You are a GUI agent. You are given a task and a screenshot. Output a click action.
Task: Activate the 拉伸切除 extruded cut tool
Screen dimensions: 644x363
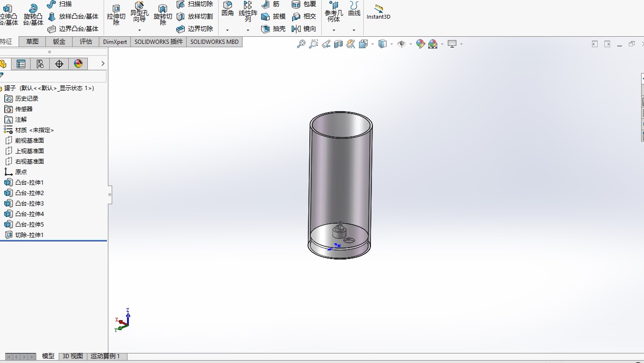(x=116, y=14)
